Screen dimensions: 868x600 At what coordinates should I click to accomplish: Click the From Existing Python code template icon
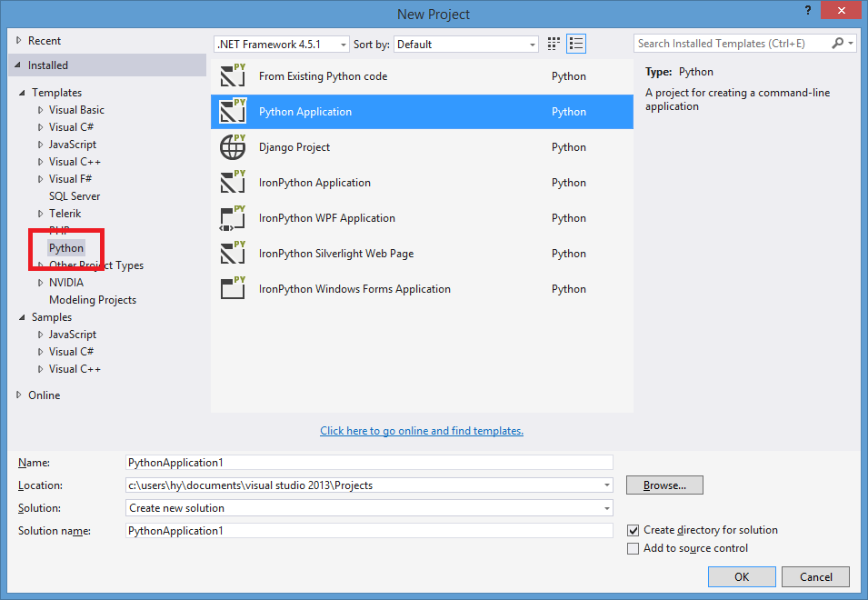(x=233, y=75)
